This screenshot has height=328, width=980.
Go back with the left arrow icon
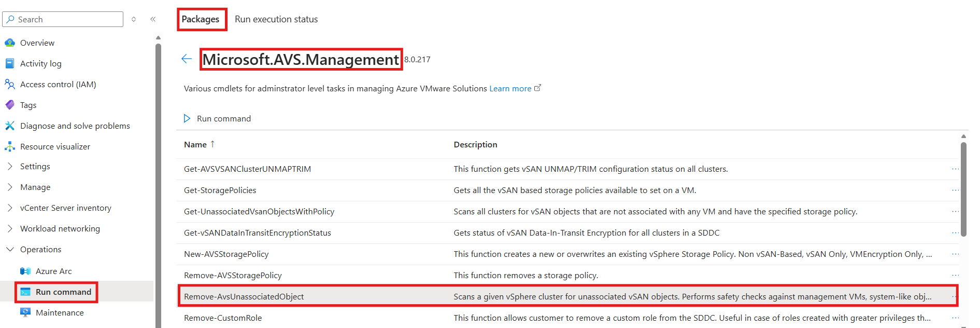point(187,59)
